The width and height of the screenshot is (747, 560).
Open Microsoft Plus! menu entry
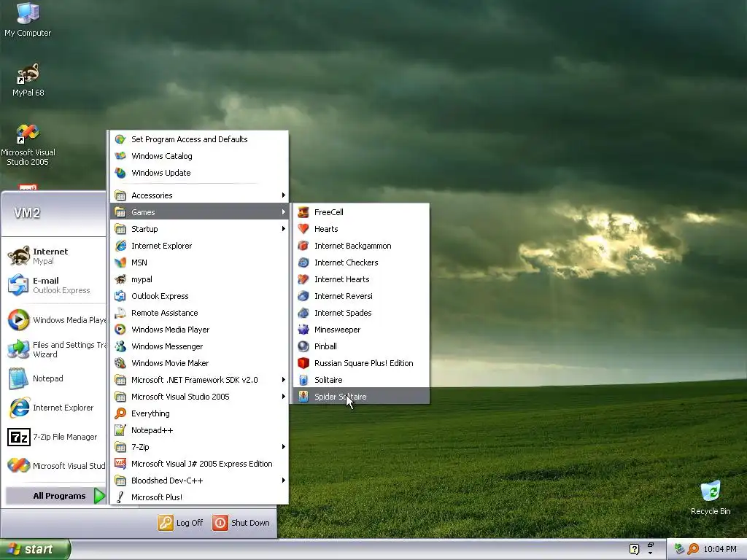[199, 497]
